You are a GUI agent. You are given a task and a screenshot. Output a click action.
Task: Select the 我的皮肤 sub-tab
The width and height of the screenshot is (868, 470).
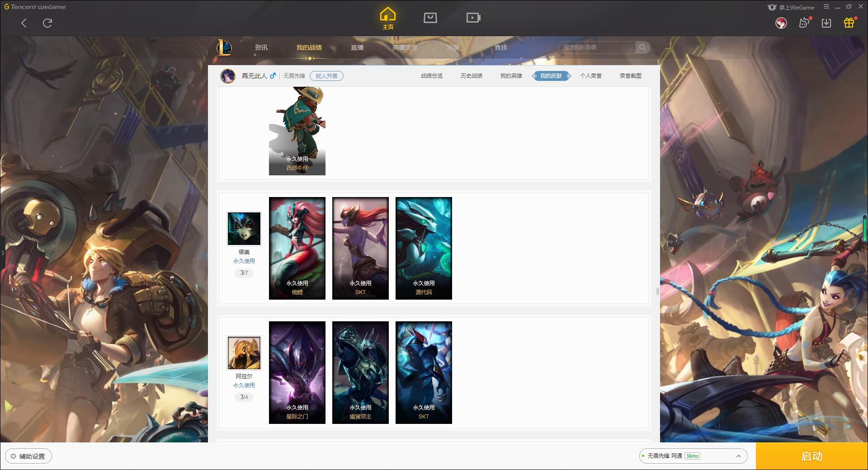[551, 76]
